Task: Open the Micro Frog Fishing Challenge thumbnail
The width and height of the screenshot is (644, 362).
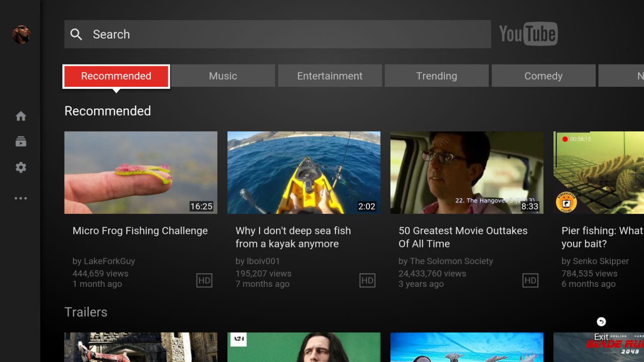Action: pos(140,172)
